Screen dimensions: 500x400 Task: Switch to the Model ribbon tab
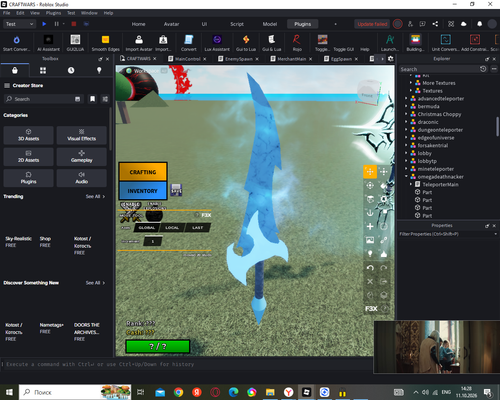point(270,24)
